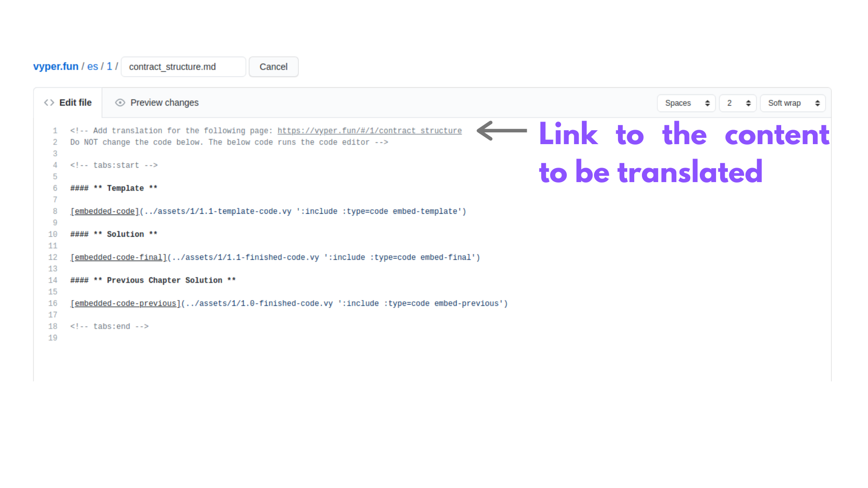Click the Spaces up stepper arrow

pyautogui.click(x=705, y=100)
